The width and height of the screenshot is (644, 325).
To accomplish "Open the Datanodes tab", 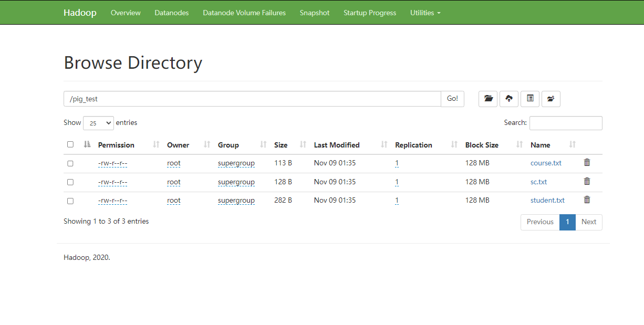I will [x=171, y=13].
